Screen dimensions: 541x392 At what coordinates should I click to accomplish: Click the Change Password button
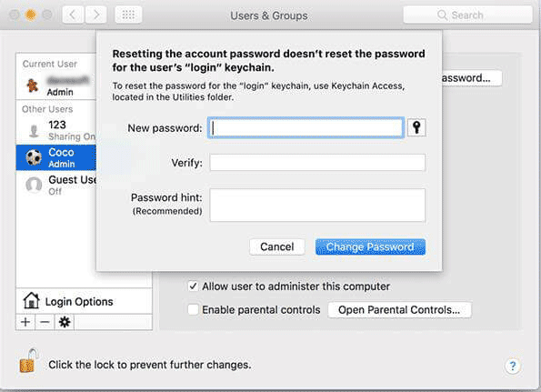click(370, 246)
